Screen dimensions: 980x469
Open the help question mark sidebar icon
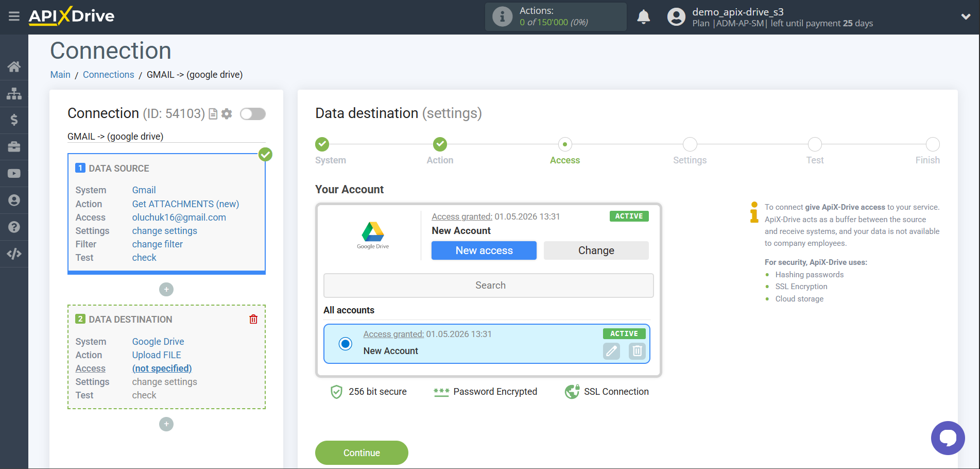(14, 227)
